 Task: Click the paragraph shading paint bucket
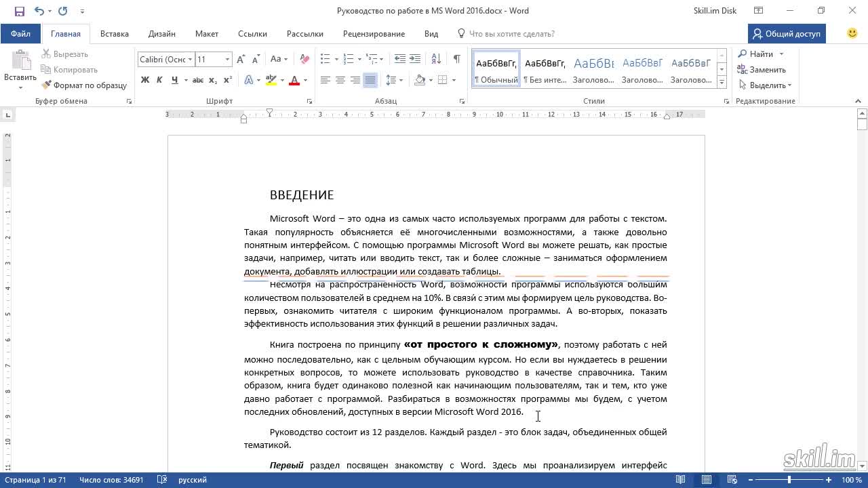point(420,80)
